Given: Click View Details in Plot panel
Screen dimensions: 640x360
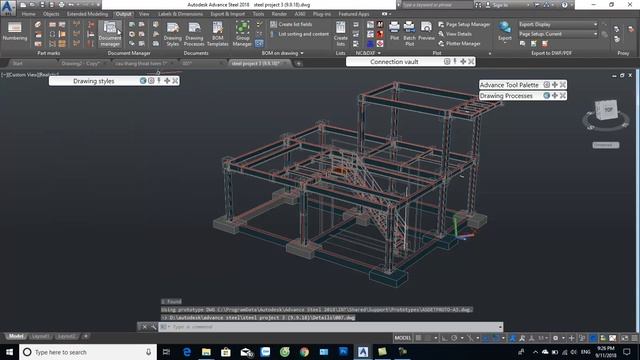Looking at the screenshot, I should 455,34.
